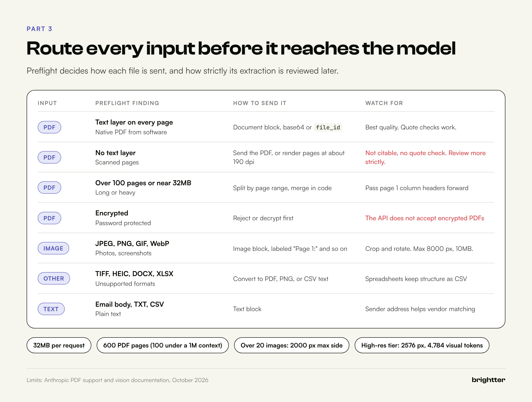Click the HOW TO SEND IT header
The image size is (532, 402).
(x=260, y=103)
